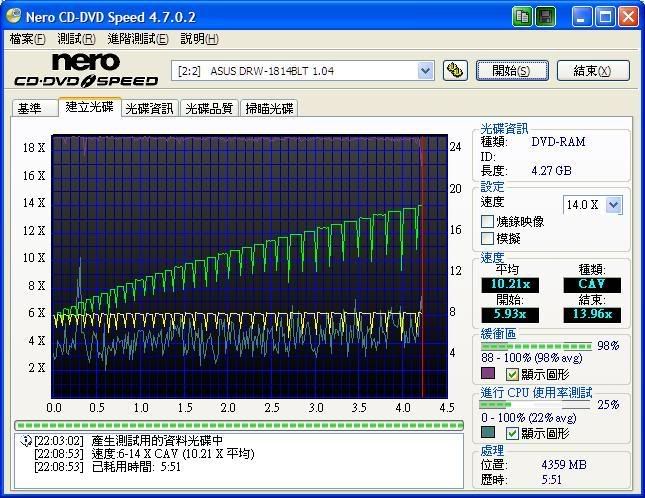Minimize the Nero CD-DVD Speed window
This screenshot has height=498, width=645.
581,17
